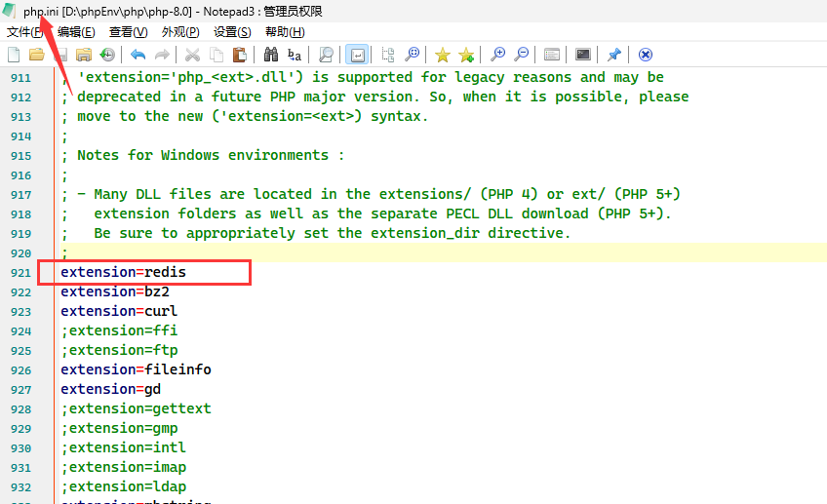Image resolution: width=827 pixels, height=504 pixels.
Task: Open the Replace tool icon
Action: pos(294,55)
